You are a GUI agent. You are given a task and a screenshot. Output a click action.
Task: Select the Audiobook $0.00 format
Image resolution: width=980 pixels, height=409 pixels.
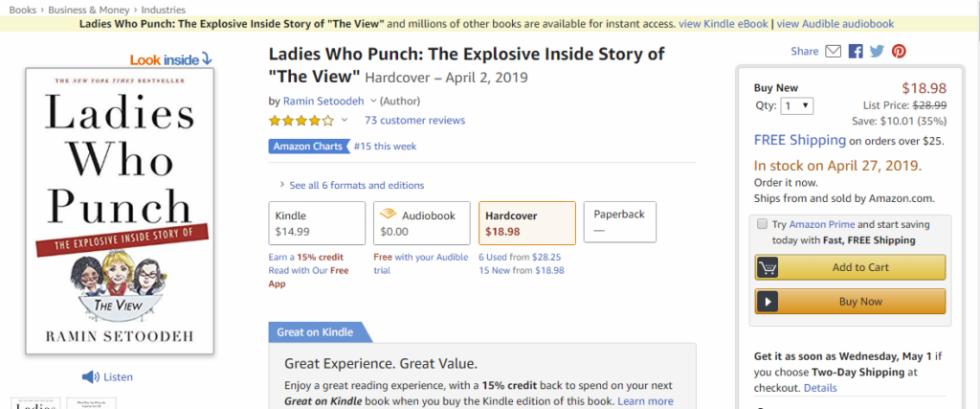click(x=421, y=223)
